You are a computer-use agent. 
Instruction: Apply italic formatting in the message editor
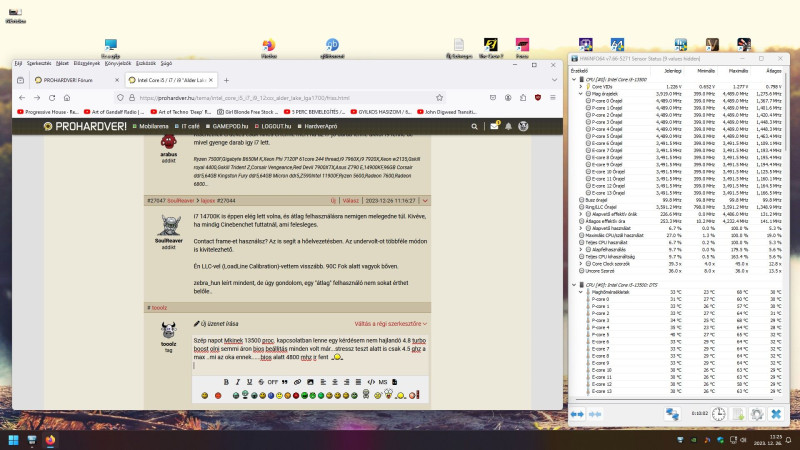(x=238, y=382)
